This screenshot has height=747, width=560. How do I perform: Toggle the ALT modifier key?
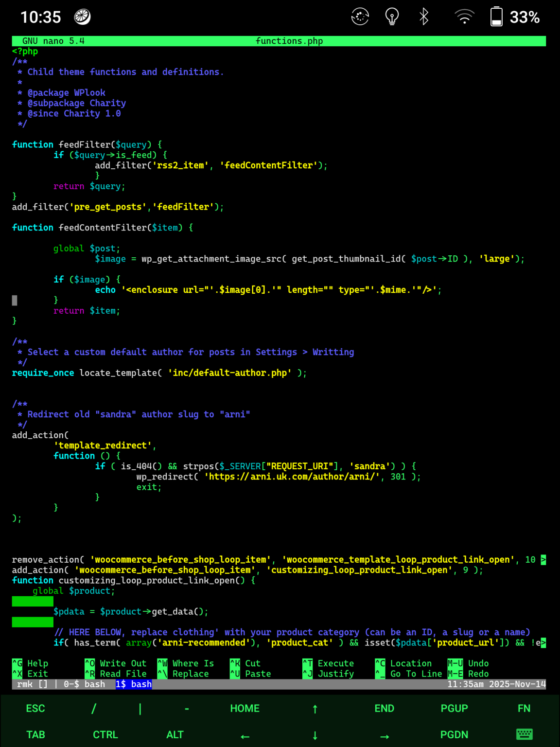pos(175,734)
